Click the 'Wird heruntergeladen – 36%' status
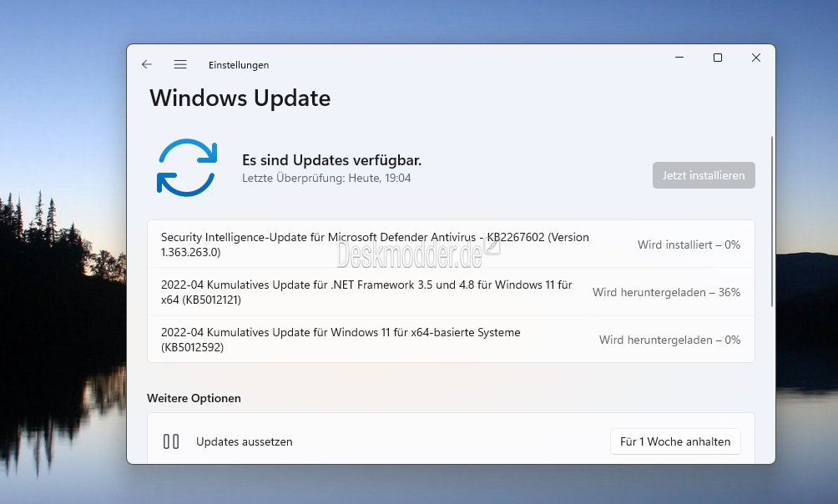This screenshot has width=838, height=504. [x=666, y=292]
